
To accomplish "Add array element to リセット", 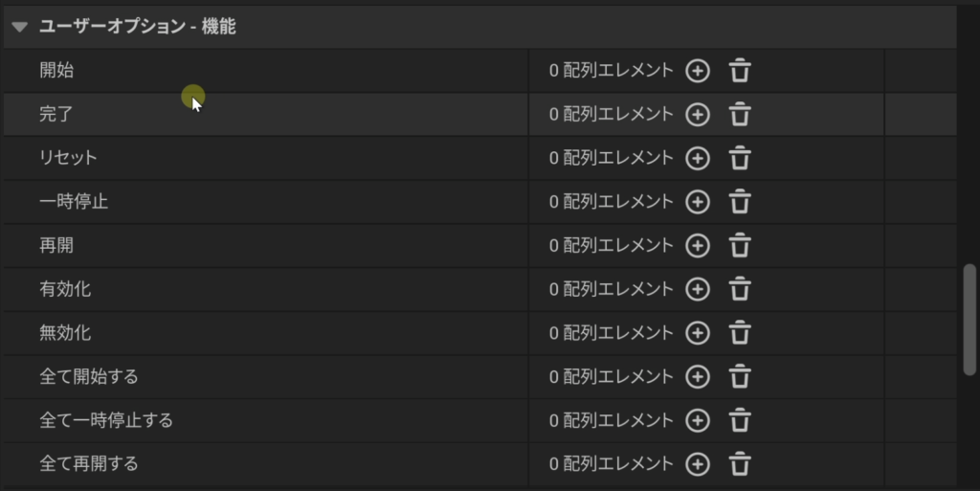I will coord(699,158).
